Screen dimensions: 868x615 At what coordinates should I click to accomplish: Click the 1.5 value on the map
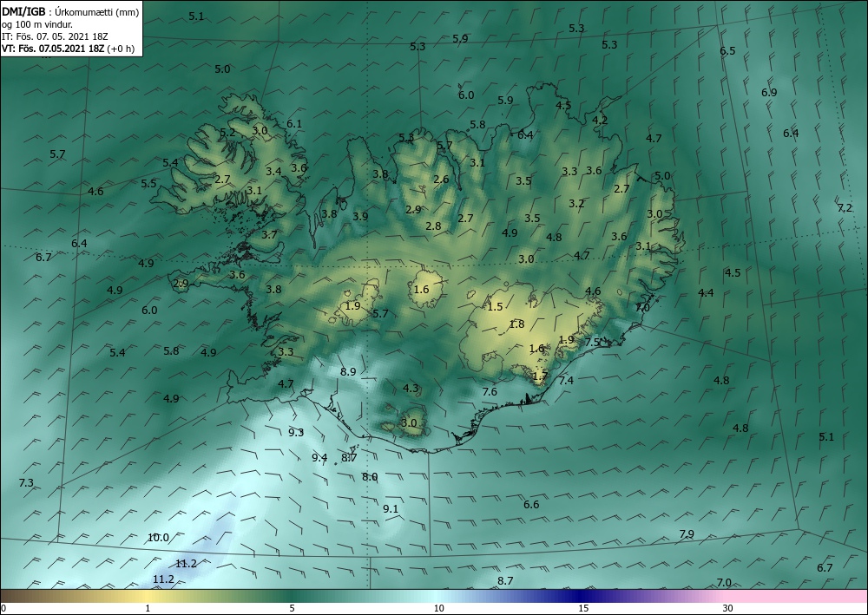coord(495,306)
